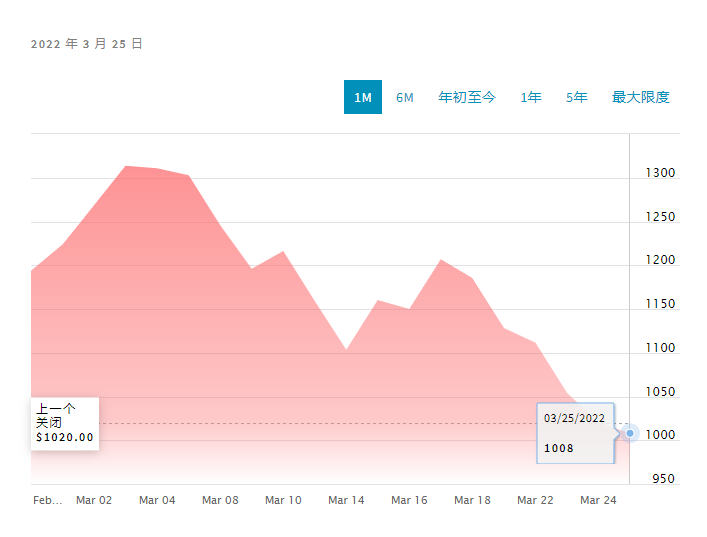Image resolution: width=707 pixels, height=537 pixels.
Task: Click the Mar 10 date tick
Action: pos(283,500)
